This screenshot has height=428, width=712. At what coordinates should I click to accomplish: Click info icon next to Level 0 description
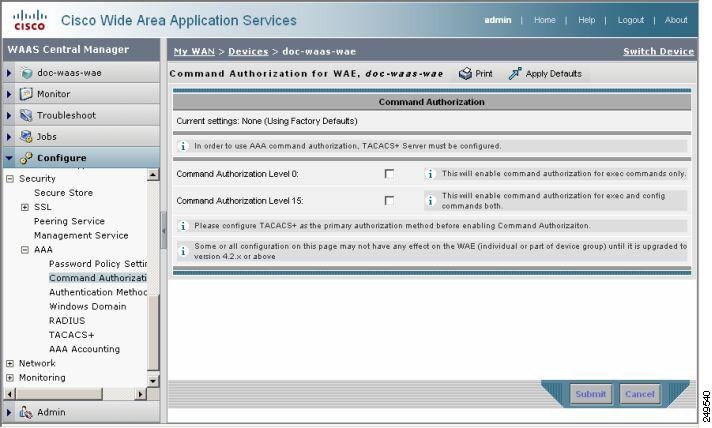tap(430, 174)
